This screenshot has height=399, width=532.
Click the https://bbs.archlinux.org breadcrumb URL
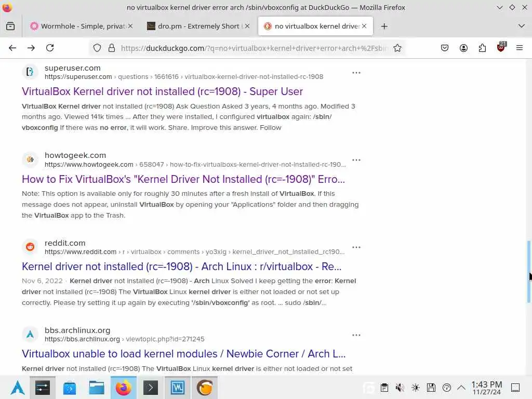click(x=82, y=339)
